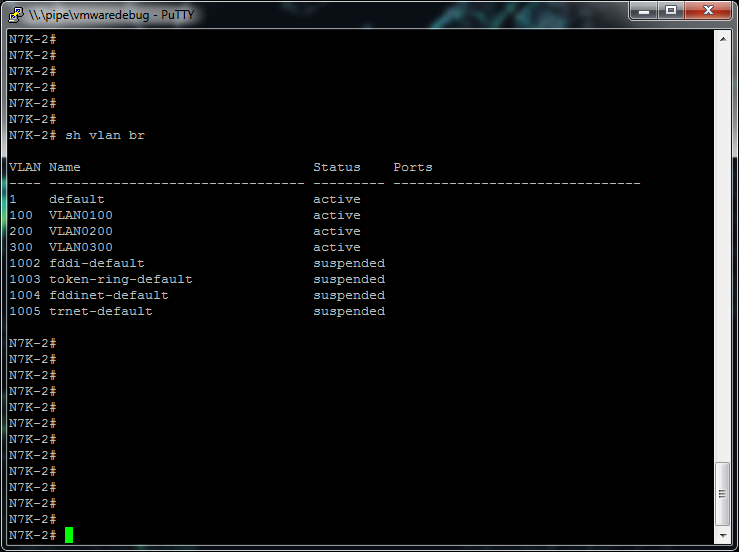739x552 pixels.
Task: Click VLAN ID '1003'
Action: click(x=25, y=280)
